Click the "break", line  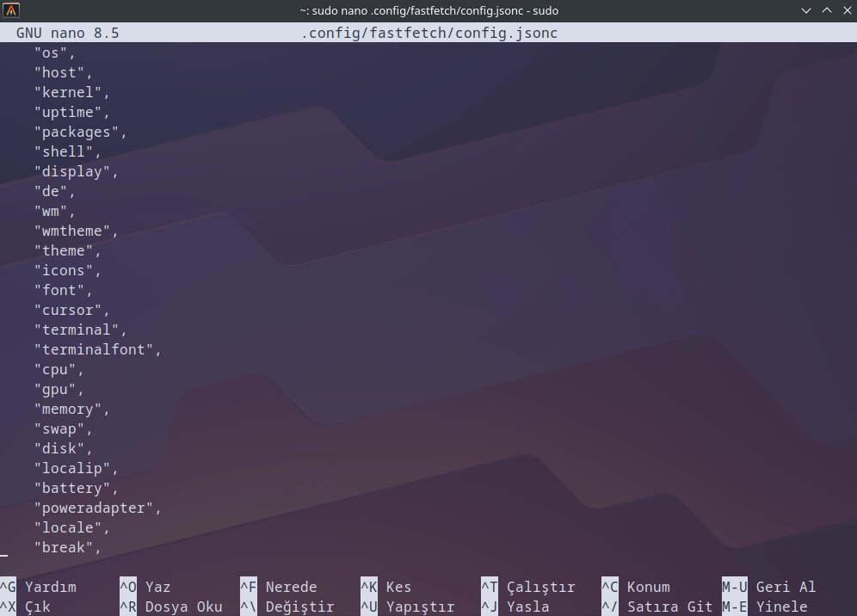point(68,548)
